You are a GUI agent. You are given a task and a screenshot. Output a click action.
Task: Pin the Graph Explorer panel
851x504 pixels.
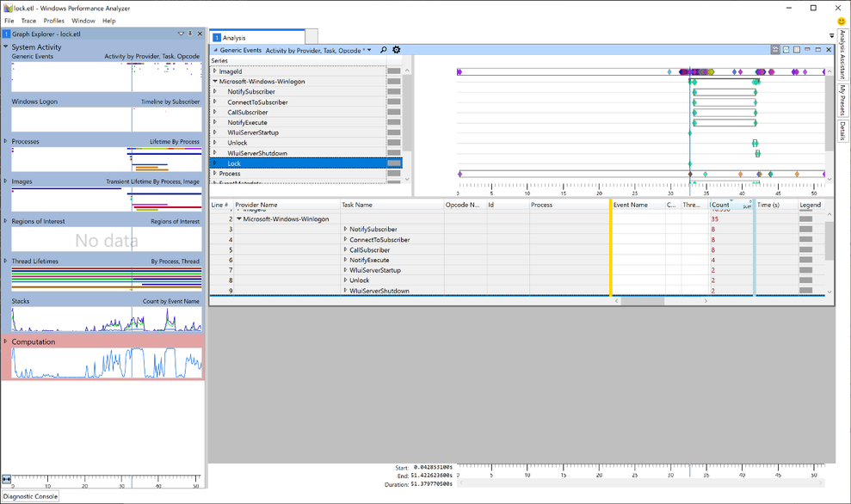(190, 34)
